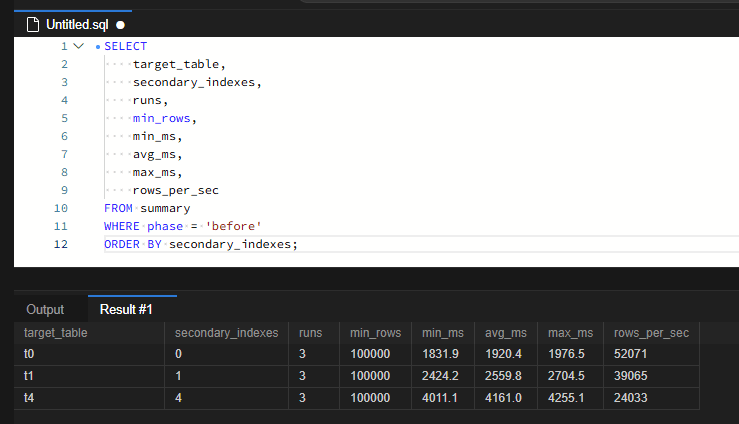
Task: Click min_rows in editor line 5
Action: 162,118
